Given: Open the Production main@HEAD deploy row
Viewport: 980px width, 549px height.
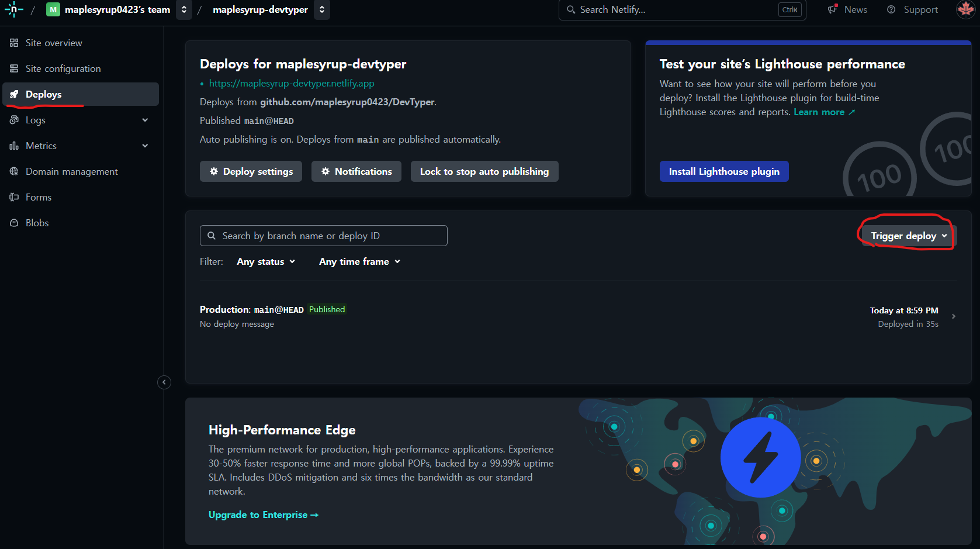Looking at the screenshot, I should click(x=578, y=316).
